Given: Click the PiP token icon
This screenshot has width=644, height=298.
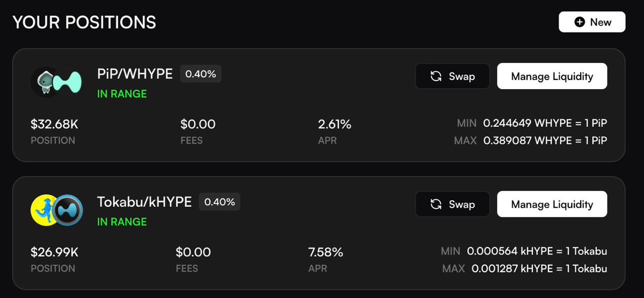Looking at the screenshot, I should (45, 82).
